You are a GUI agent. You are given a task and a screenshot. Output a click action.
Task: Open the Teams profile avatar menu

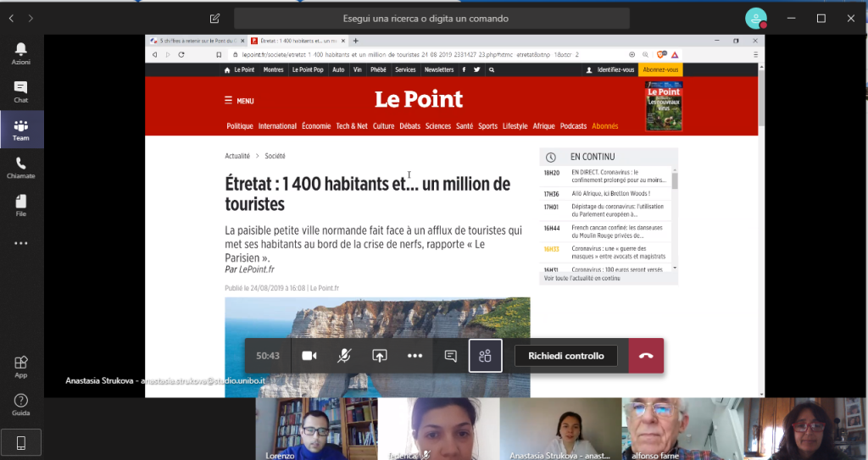pos(755,19)
